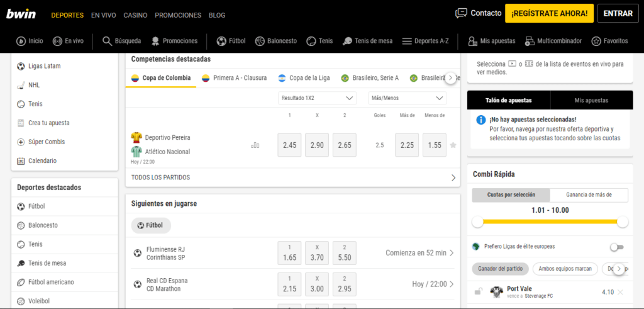Click the Inicio icon in the sports bar
This screenshot has height=309, width=644.
21,41
